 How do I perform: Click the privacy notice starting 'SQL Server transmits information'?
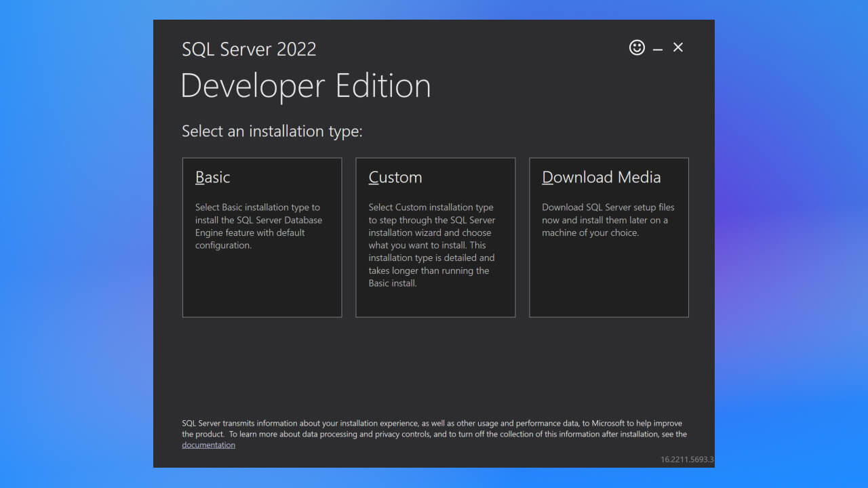click(434, 434)
